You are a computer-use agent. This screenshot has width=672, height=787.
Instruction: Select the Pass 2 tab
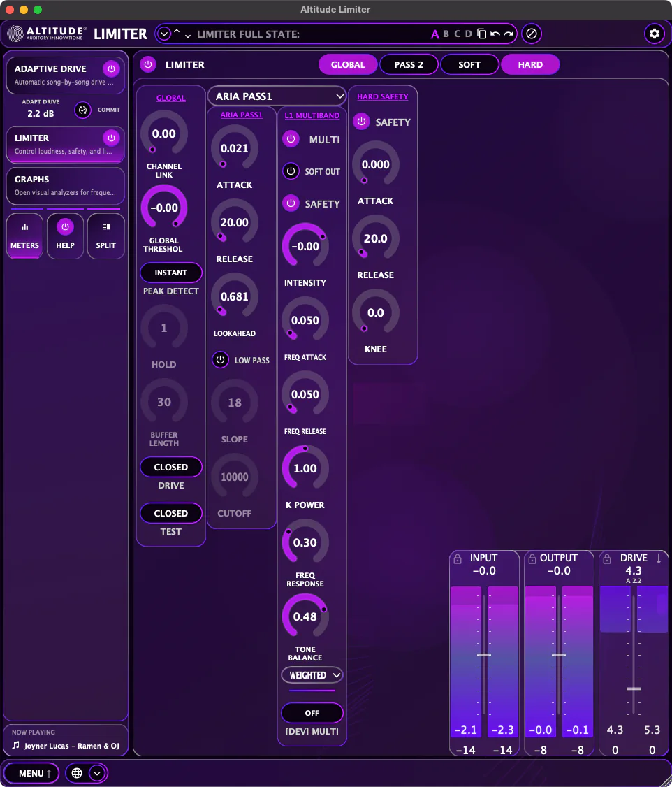click(409, 64)
